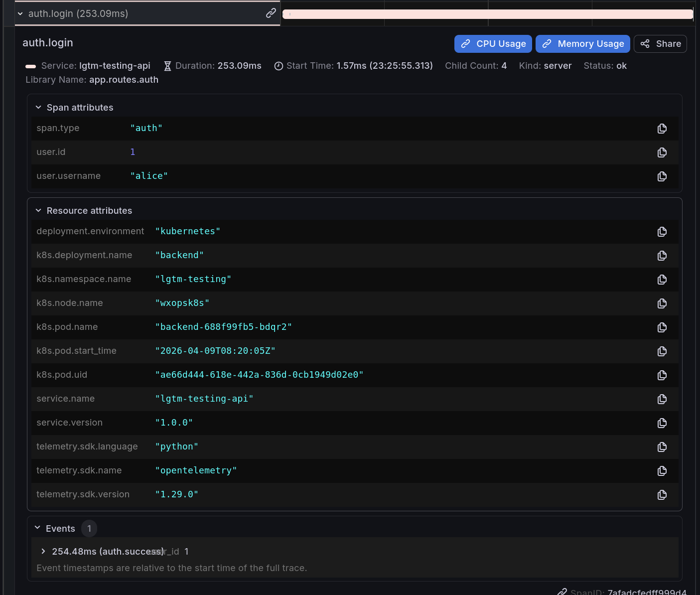Click the SpanID link icon
700x595 pixels.
pos(562,592)
